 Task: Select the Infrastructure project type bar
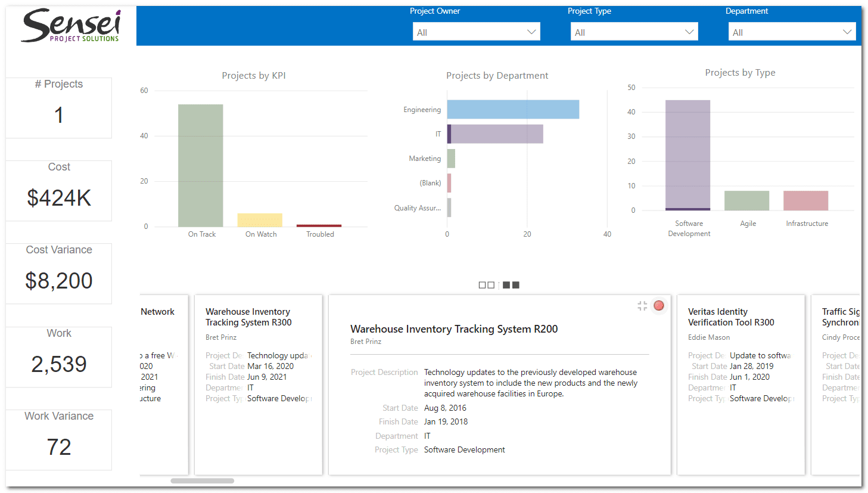click(x=805, y=201)
